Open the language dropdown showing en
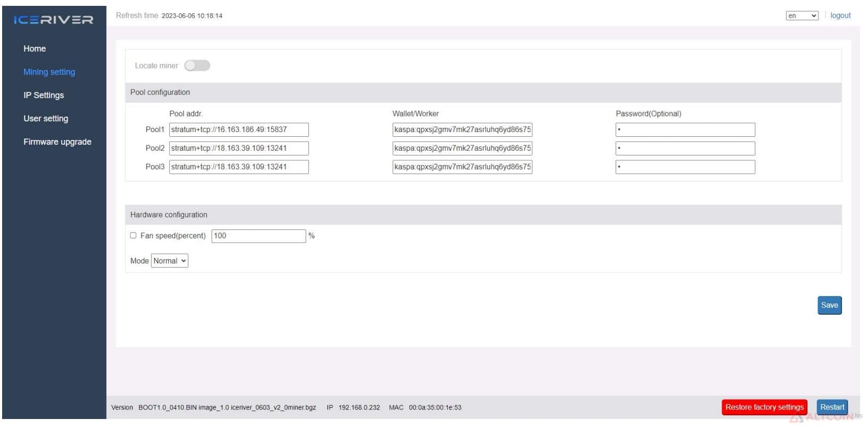The height and width of the screenshot is (427, 868). pos(802,15)
